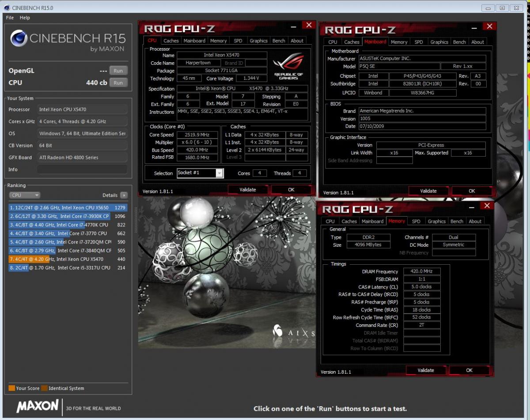Click Validate in the CPU-Z timings window
The height and width of the screenshot is (420, 530).
point(426,370)
